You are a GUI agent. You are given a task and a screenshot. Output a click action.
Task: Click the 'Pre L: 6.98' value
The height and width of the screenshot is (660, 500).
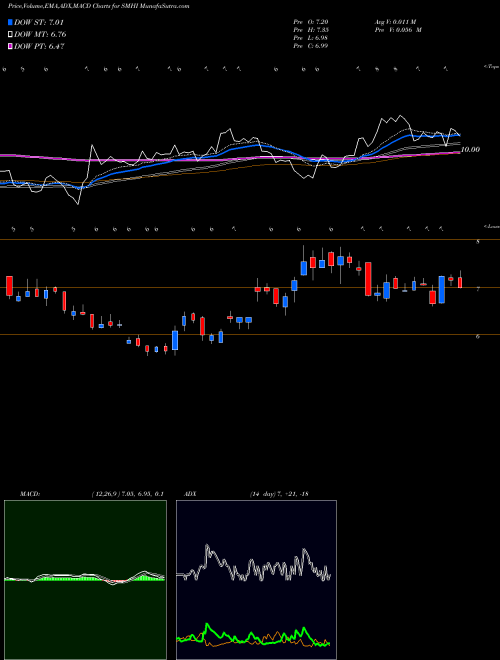pyautogui.click(x=311, y=38)
